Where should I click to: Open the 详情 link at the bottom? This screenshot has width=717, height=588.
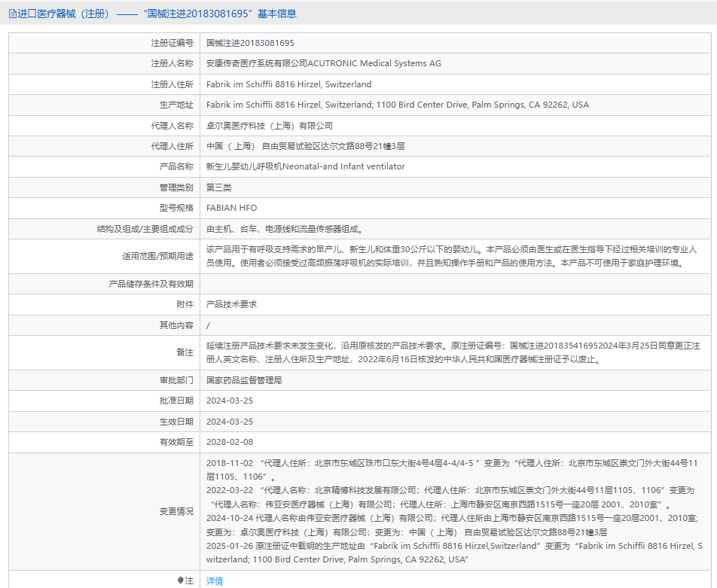point(215,580)
